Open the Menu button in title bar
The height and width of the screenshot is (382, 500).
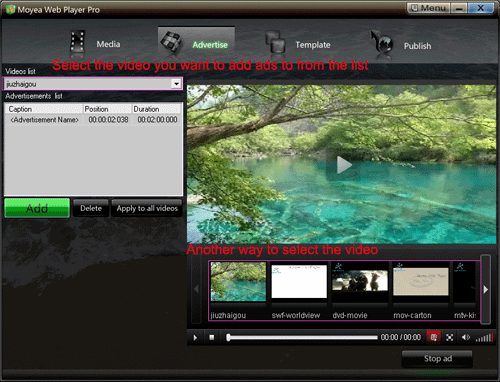click(x=429, y=8)
